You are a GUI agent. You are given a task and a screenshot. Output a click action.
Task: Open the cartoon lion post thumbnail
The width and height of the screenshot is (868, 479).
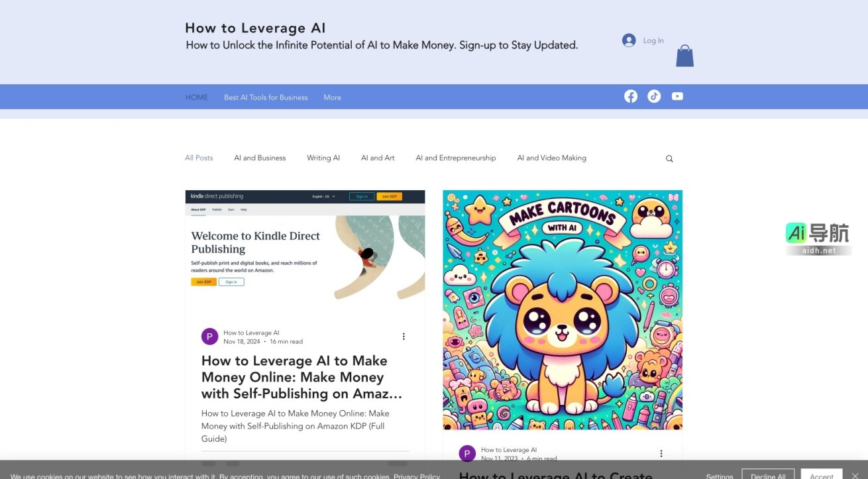562,309
